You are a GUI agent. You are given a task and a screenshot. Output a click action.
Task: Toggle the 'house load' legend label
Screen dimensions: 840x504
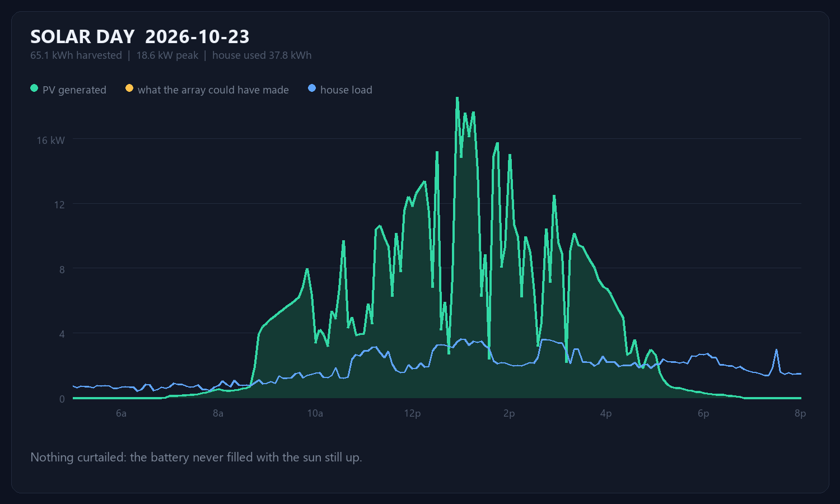click(346, 90)
